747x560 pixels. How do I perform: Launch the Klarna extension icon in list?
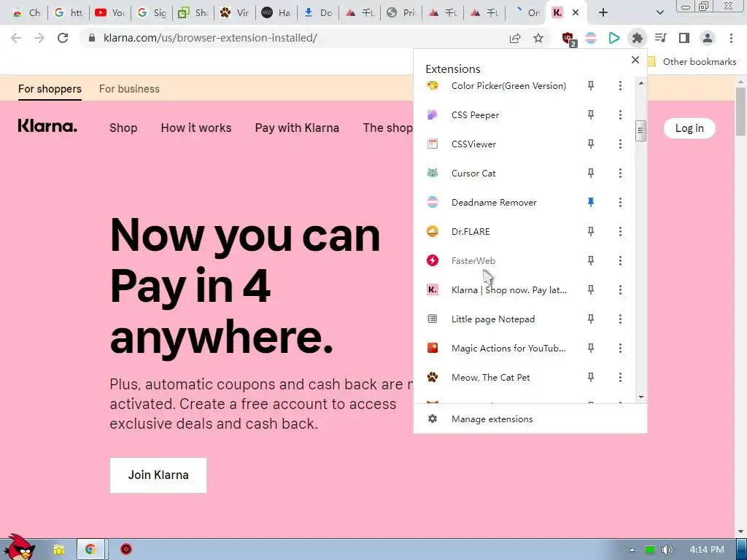(433, 290)
